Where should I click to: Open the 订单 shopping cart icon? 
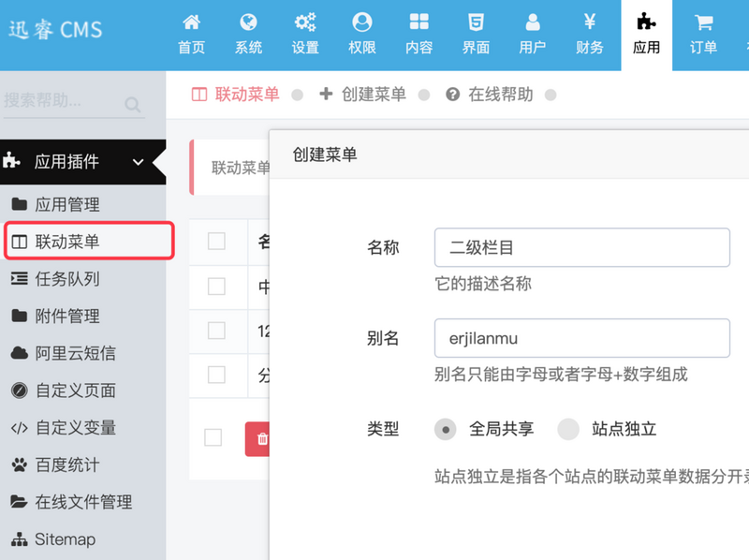click(703, 22)
